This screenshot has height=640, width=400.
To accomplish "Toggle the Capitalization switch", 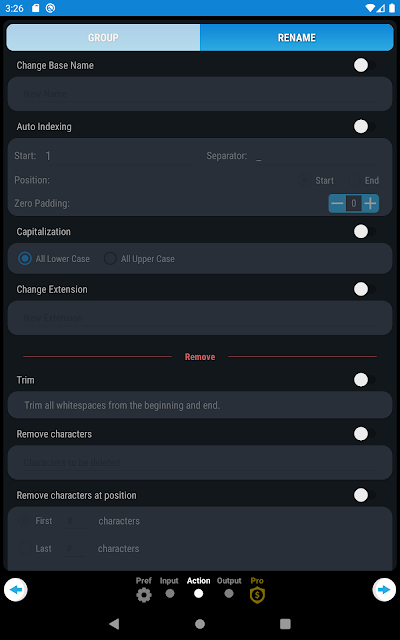I will [x=364, y=231].
